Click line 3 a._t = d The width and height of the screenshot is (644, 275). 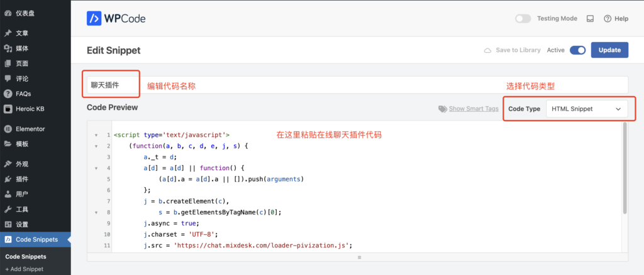(160, 157)
